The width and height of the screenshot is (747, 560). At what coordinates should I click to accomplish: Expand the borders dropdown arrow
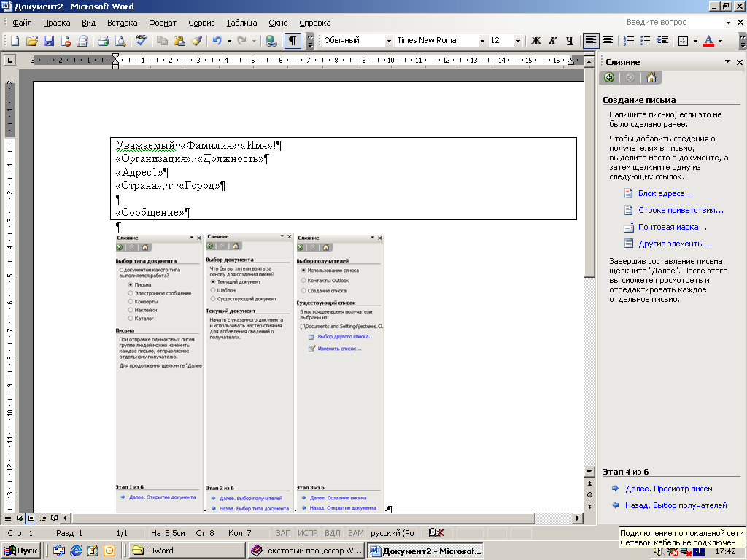click(x=695, y=41)
